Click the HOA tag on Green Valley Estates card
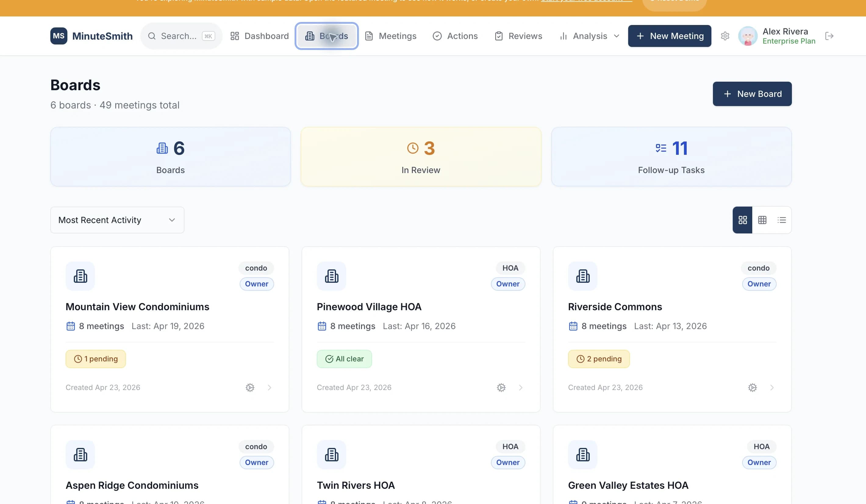The image size is (866, 504). [x=761, y=447]
